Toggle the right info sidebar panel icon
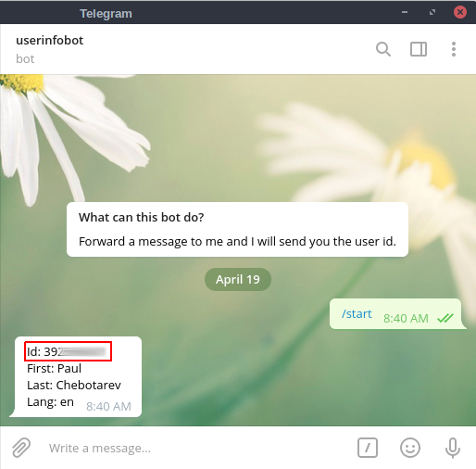476x469 pixels. click(x=419, y=49)
